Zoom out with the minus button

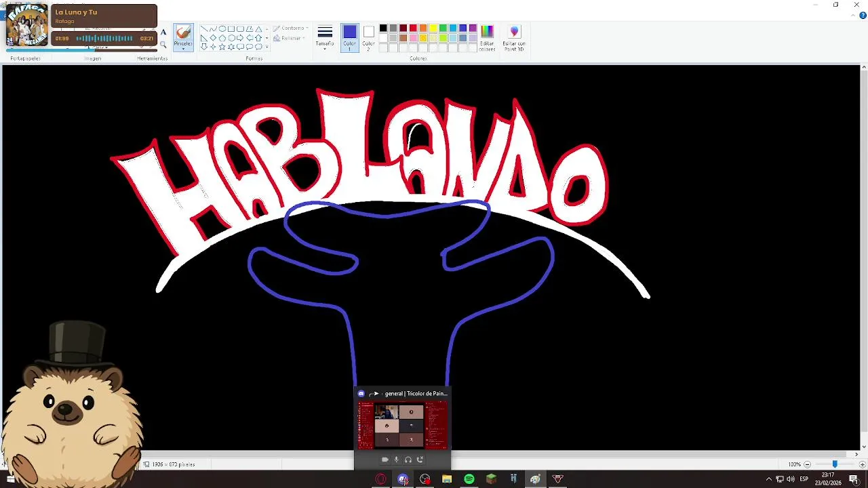807,464
